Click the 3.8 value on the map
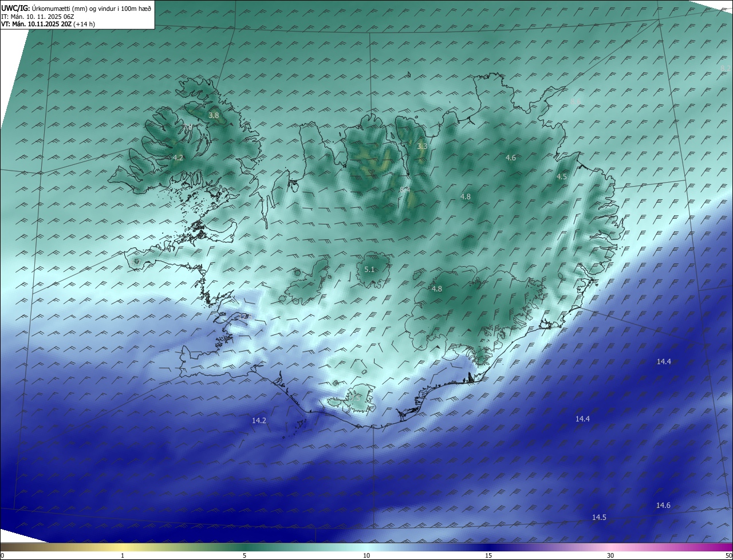Viewport: 733px width, 560px height. [x=214, y=115]
